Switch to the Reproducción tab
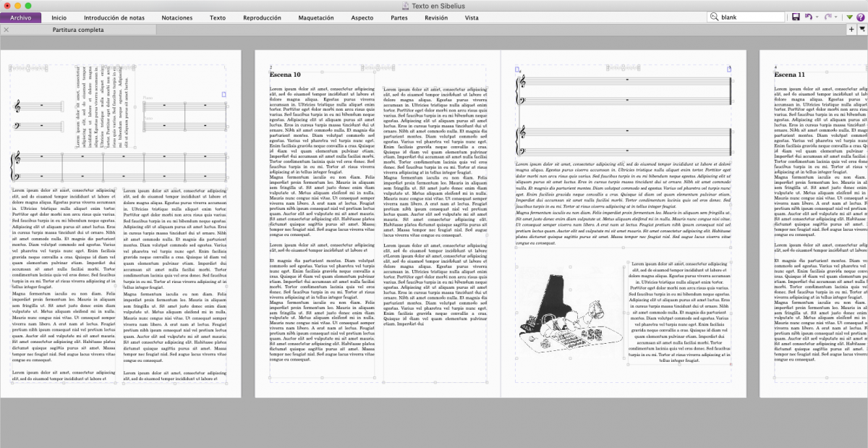Screen dimensions: 868x448 pyautogui.click(x=262, y=17)
